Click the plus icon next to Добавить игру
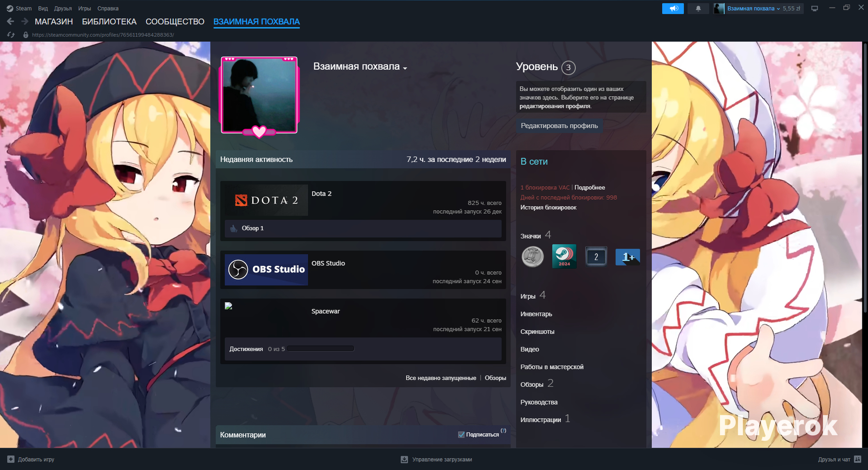868x470 pixels. click(x=11, y=459)
